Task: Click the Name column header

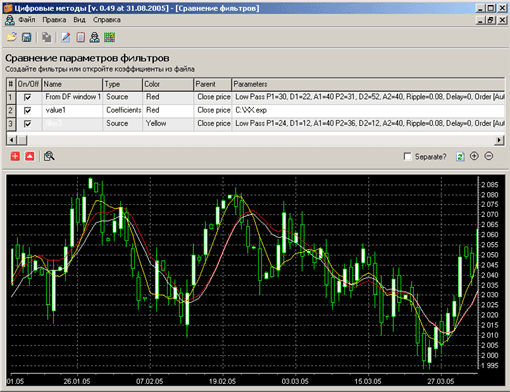Action: point(72,84)
